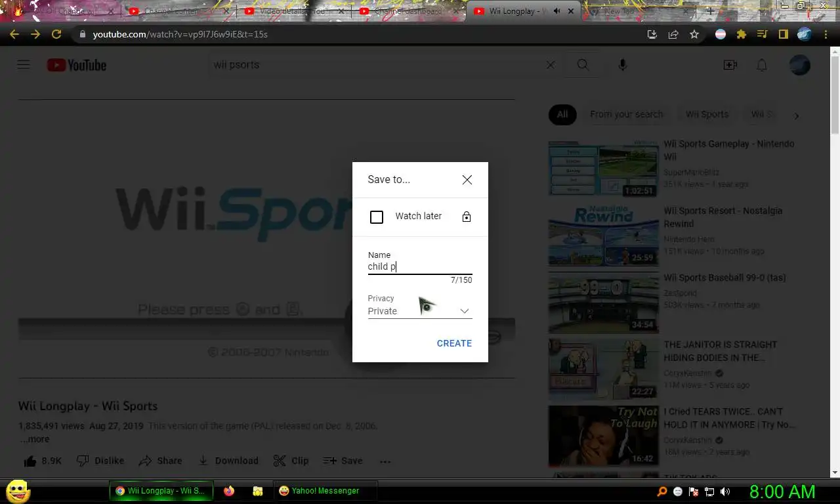Open the media controls icon in Chrome toolbar
The height and width of the screenshot is (504, 840).
762,34
